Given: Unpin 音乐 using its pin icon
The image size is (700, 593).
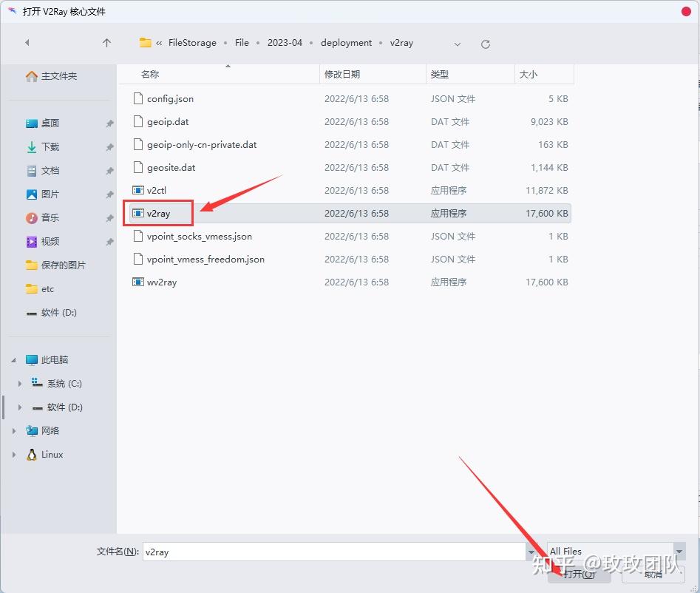Looking at the screenshot, I should (x=109, y=218).
